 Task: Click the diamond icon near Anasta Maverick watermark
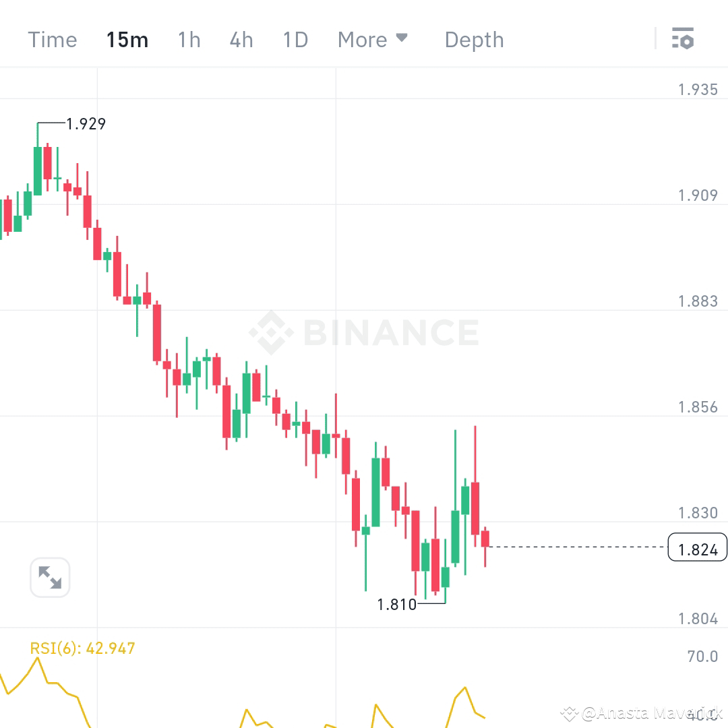coord(568,712)
